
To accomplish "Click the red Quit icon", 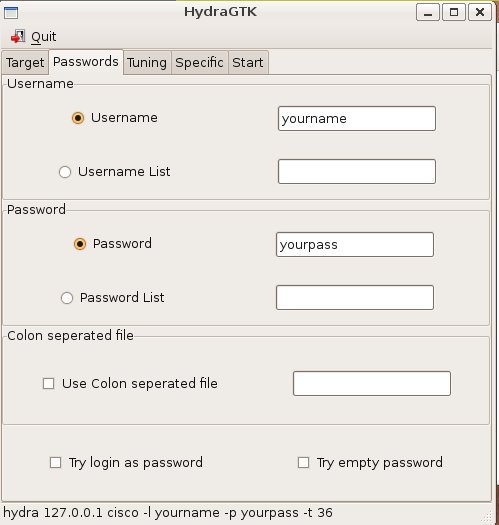I will tap(18, 36).
